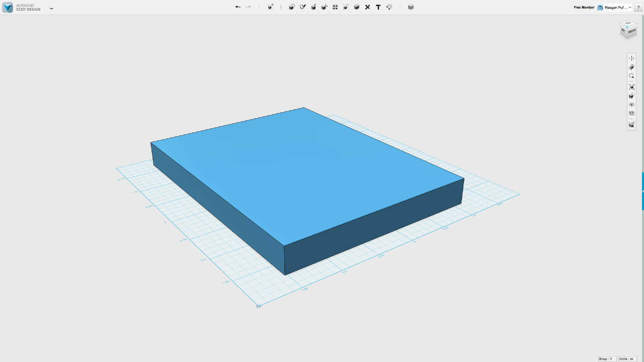Redo the undone action
Screen dimensions: 644x362
click(x=248, y=7)
